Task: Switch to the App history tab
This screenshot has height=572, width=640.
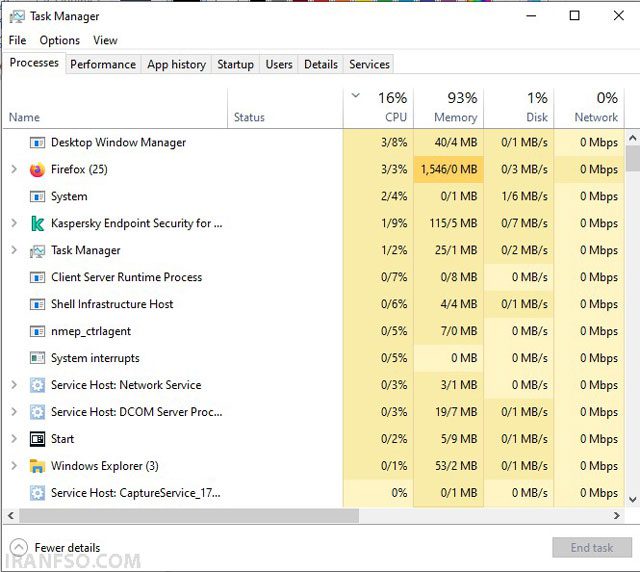Action: (176, 65)
